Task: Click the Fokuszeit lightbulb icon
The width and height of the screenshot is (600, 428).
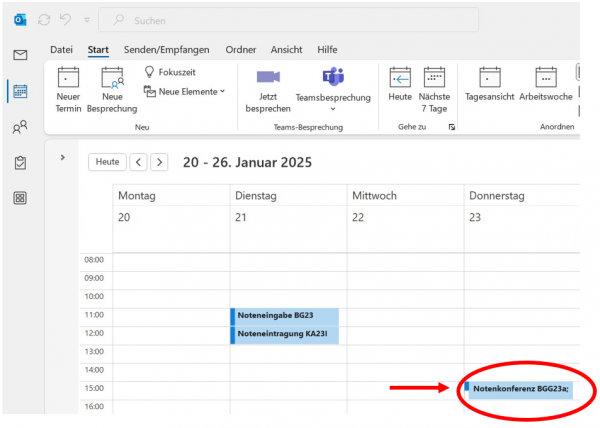Action: point(150,72)
